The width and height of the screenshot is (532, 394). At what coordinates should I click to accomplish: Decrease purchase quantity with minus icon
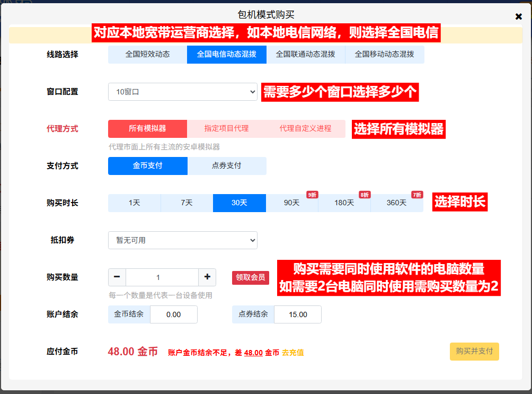117,277
